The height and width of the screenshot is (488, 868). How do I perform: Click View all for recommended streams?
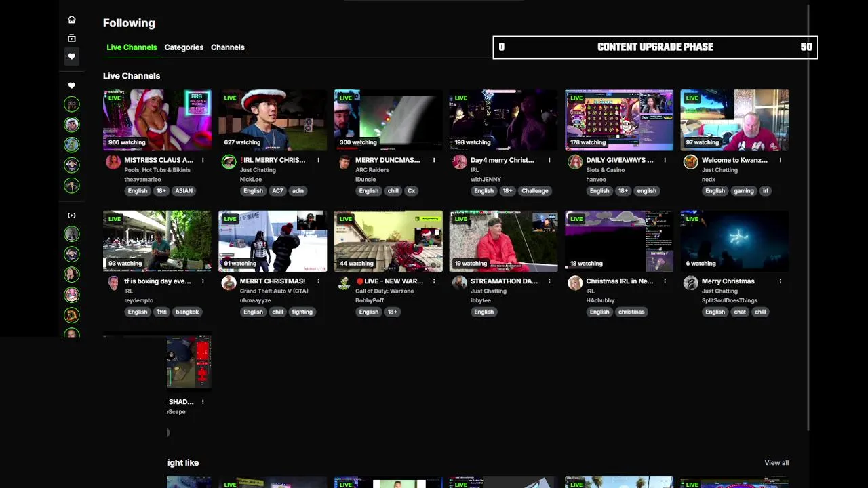pos(776,463)
